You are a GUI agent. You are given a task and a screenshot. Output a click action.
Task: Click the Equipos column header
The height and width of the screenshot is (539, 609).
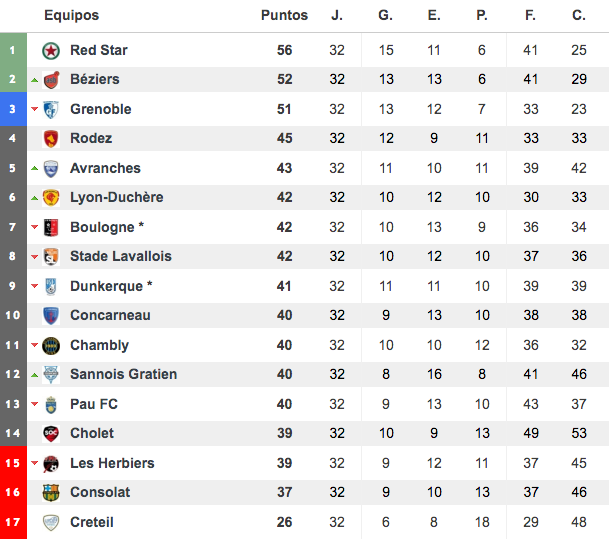click(71, 15)
